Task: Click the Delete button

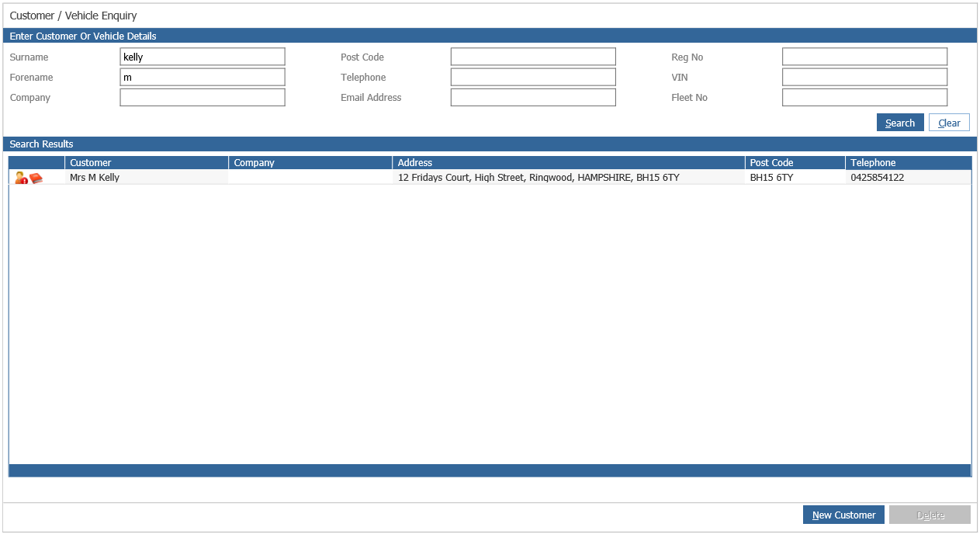Action: [930, 514]
